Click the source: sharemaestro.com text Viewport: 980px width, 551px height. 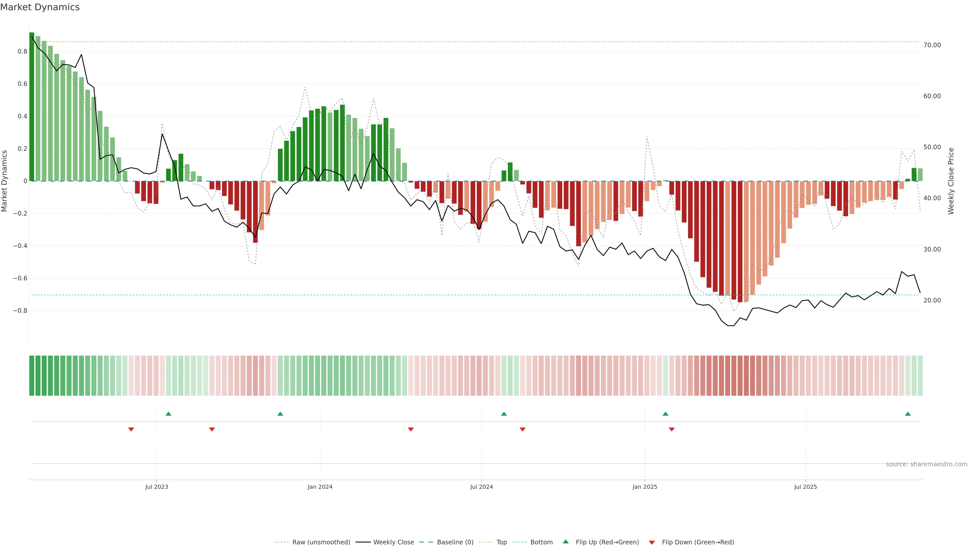pyautogui.click(x=926, y=464)
